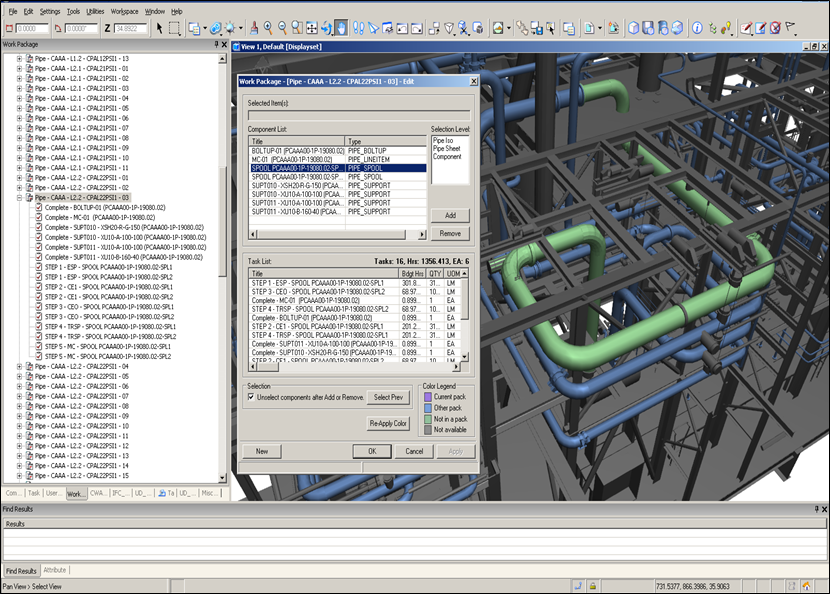Uncheck Complete - MC-01 in the tree
Viewport: 830px width, 594px height.
point(38,218)
